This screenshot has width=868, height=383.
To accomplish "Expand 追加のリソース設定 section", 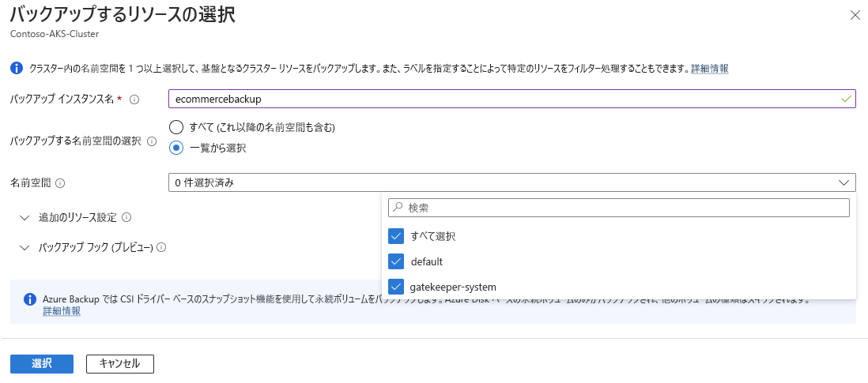I will point(24,217).
